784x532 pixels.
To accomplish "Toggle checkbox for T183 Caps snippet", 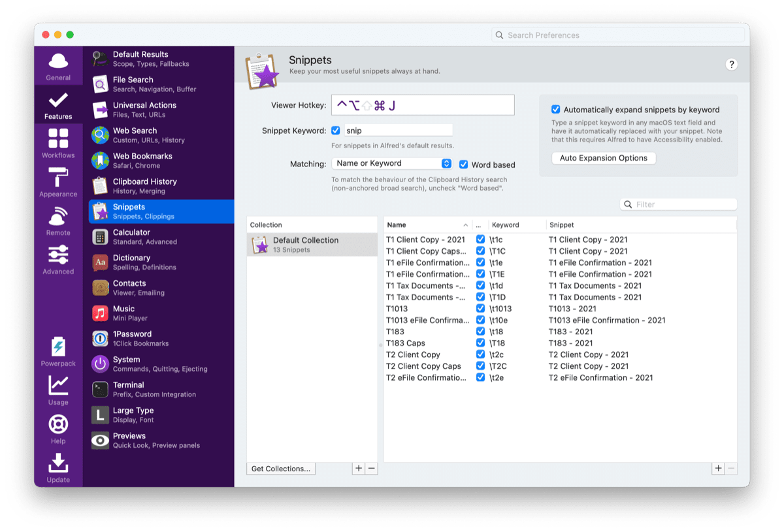I will coord(480,343).
